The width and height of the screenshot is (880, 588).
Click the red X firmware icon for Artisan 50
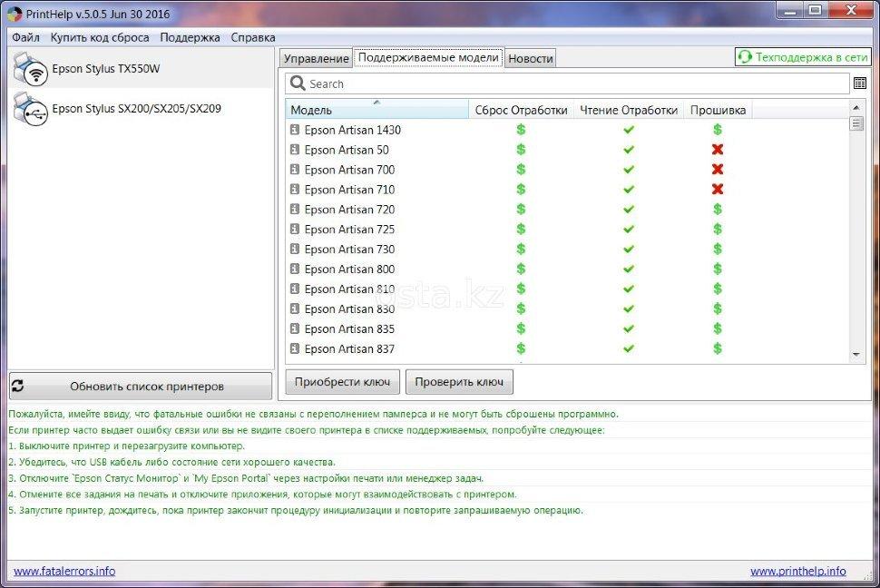[x=718, y=150]
